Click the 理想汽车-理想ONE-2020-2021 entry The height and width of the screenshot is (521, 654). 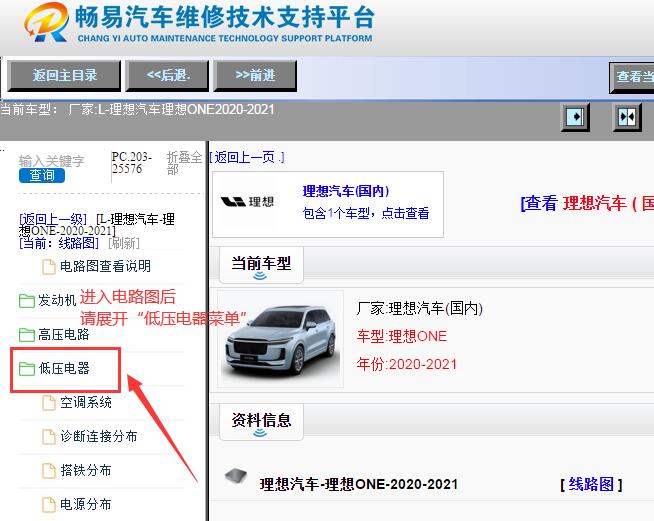pyautogui.click(x=359, y=484)
